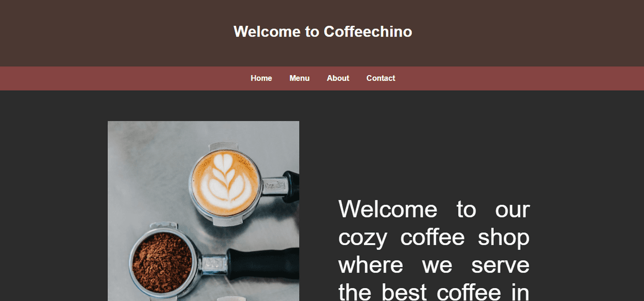Click the word "serve" in the paragraph
The width and height of the screenshot is (644, 301).
click(x=500, y=265)
